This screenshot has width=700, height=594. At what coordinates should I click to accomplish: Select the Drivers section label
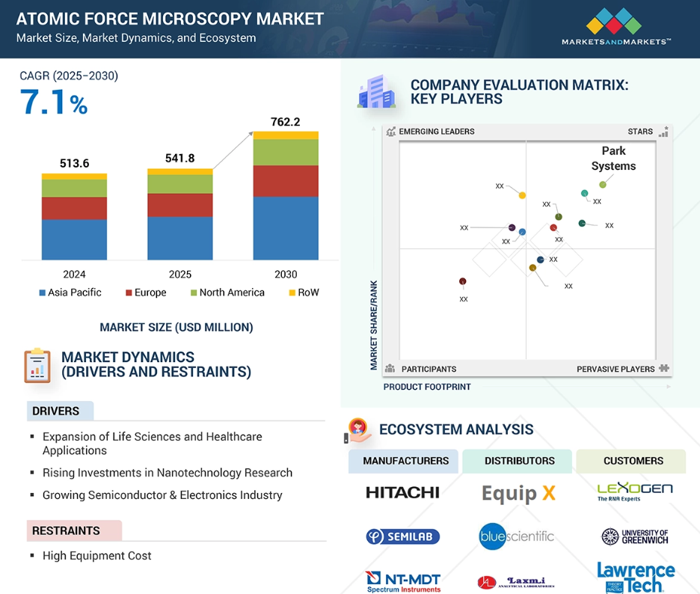coord(61,411)
